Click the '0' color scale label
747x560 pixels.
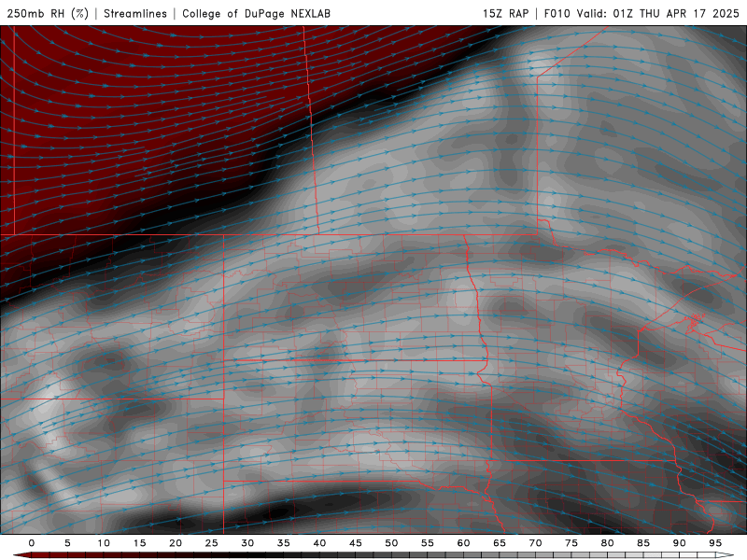[32, 543]
